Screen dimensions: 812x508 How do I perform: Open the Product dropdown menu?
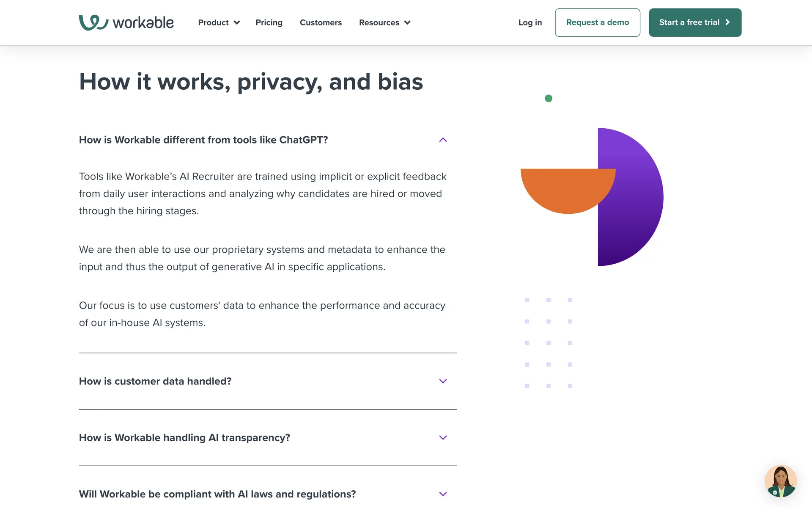tap(214, 22)
